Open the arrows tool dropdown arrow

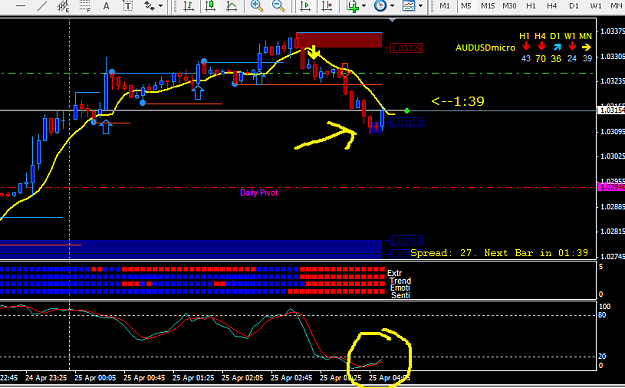pyautogui.click(x=161, y=6)
